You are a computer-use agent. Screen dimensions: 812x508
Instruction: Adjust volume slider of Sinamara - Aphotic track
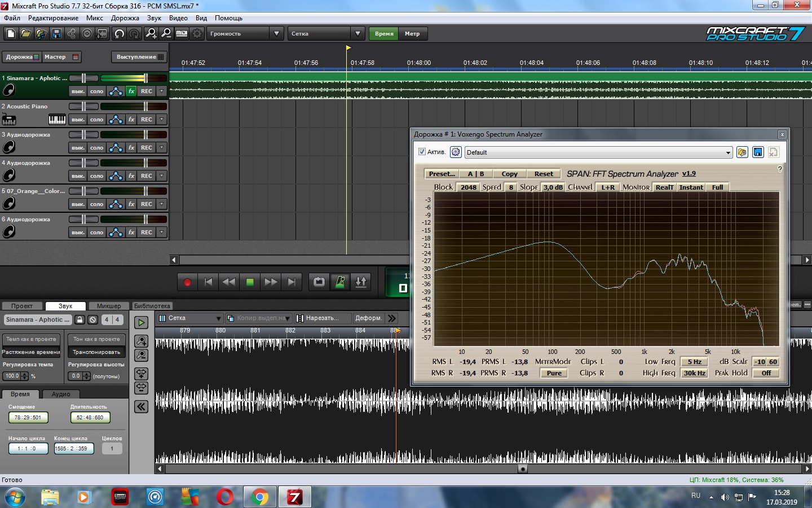click(145, 78)
